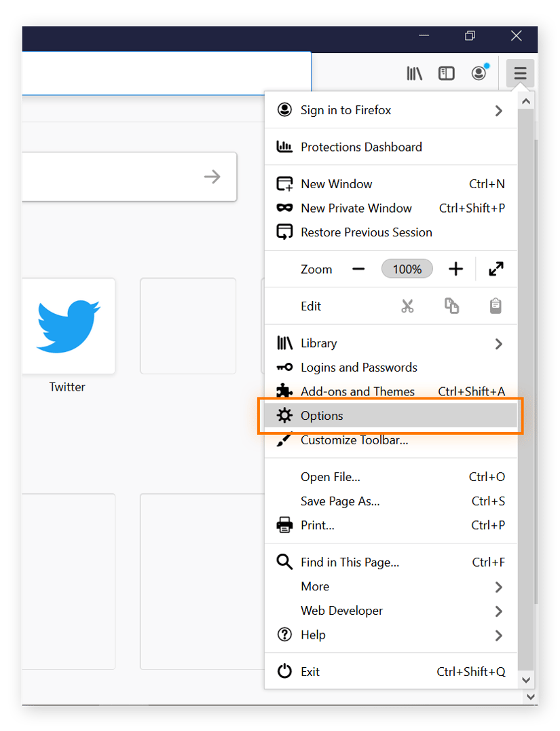This screenshot has height=731, width=560.
Task: Click the Firefox account icon
Action: coord(479,73)
